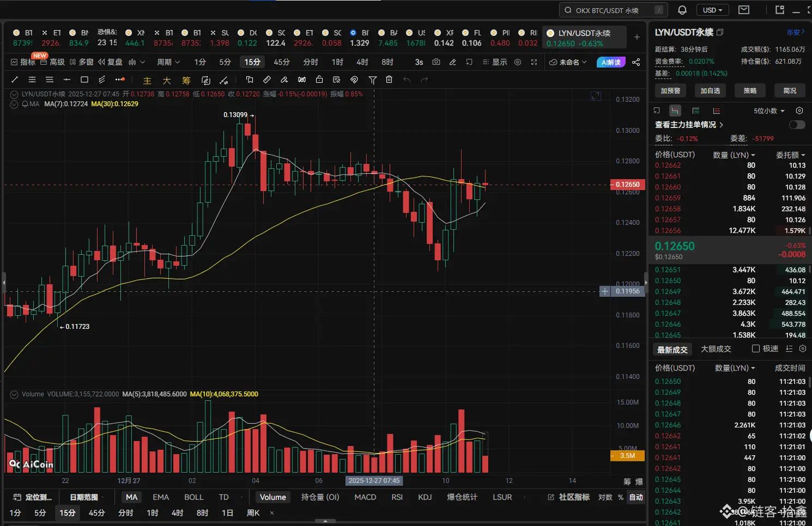Screen dimensions: 812x526
Task: Open the chart type candlestick dropdown
Action: point(136,62)
